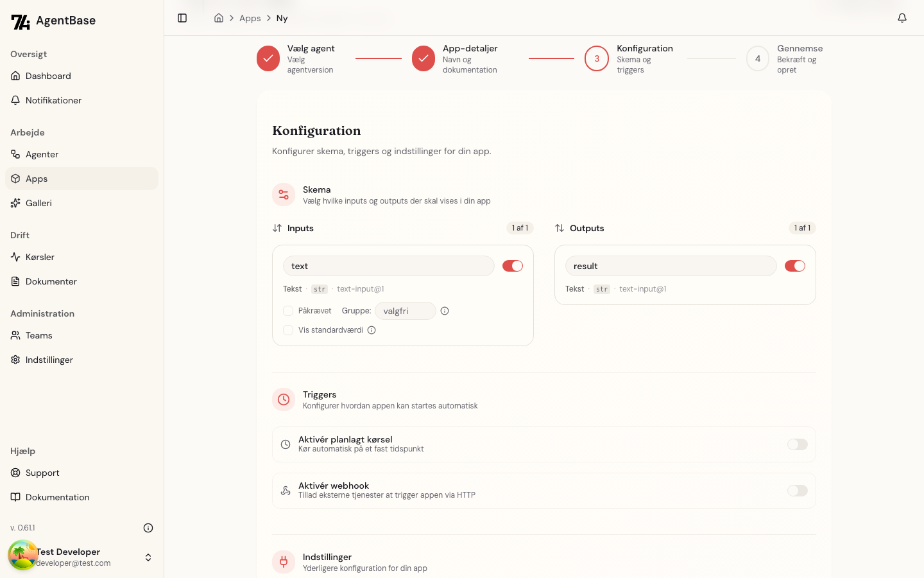This screenshot has height=578, width=924.
Task: Check the Påkrævet checkbox
Action: (x=288, y=311)
